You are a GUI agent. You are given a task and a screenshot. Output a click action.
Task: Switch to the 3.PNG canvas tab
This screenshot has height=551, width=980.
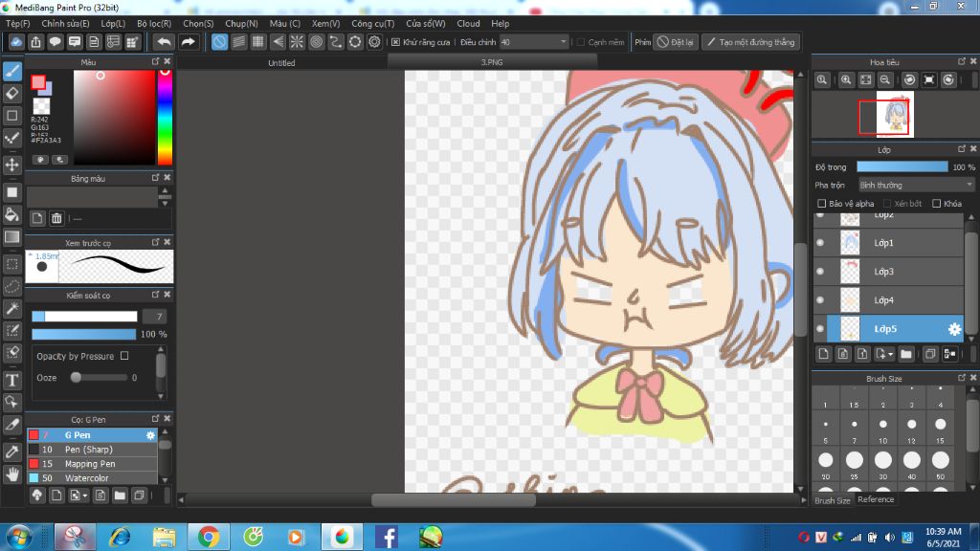(492, 62)
